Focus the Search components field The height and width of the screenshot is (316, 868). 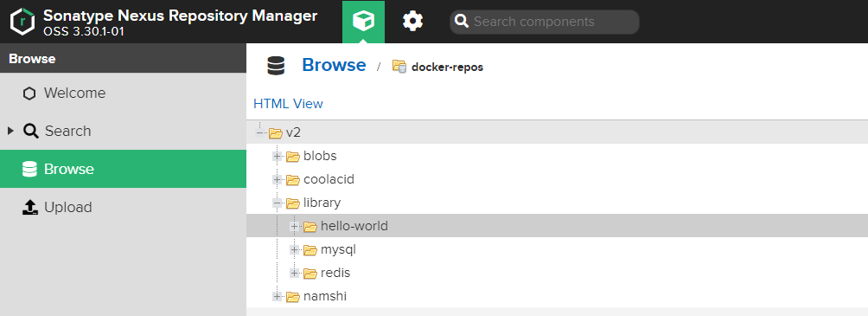(544, 22)
